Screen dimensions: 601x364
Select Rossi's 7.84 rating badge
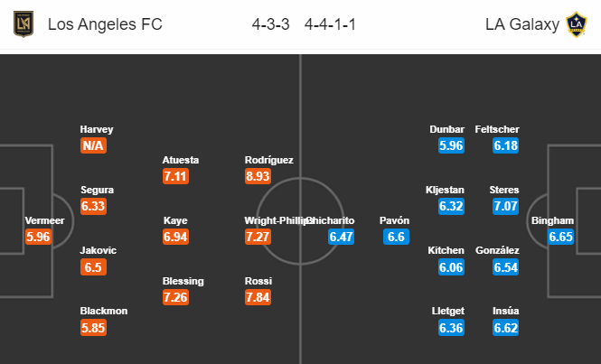258,297
